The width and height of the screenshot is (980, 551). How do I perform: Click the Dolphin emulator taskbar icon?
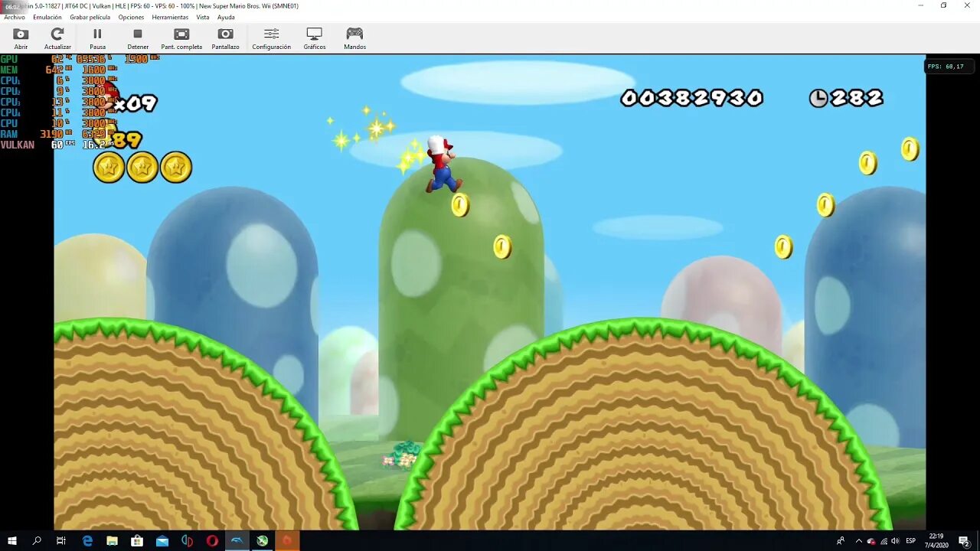[x=237, y=541]
